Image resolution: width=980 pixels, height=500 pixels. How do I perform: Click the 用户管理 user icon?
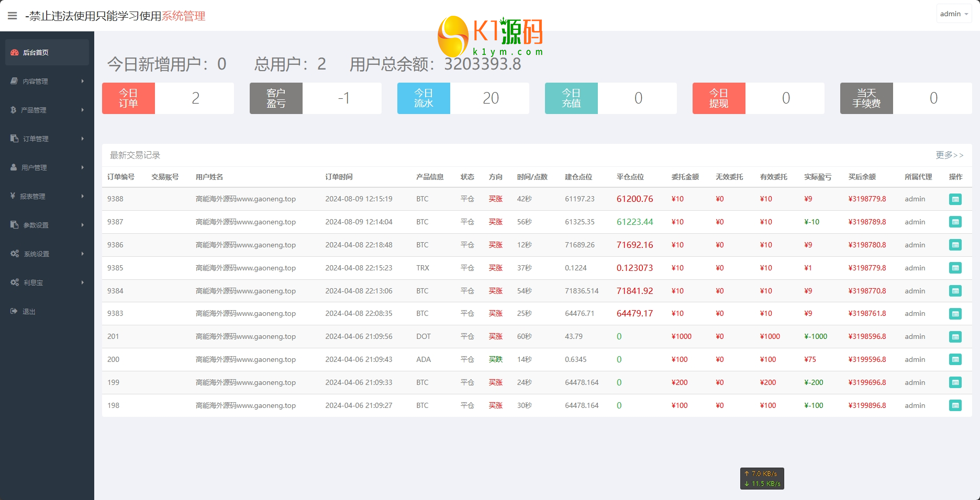click(14, 167)
